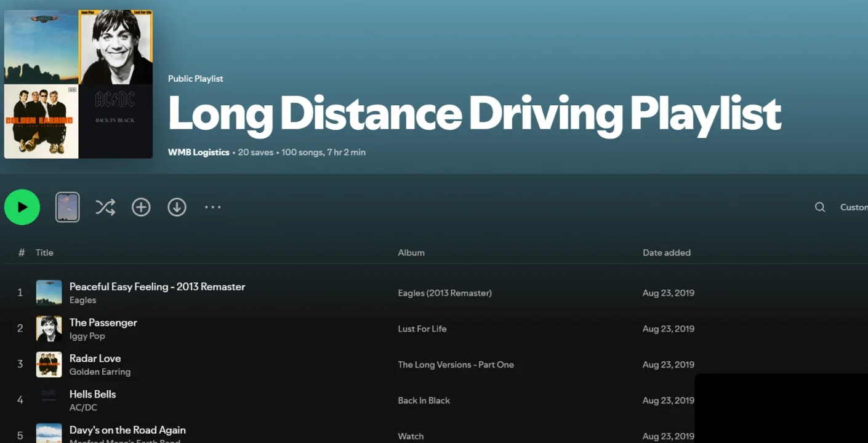Select the Hells Bells track
The height and width of the screenshot is (443, 868).
(x=92, y=394)
